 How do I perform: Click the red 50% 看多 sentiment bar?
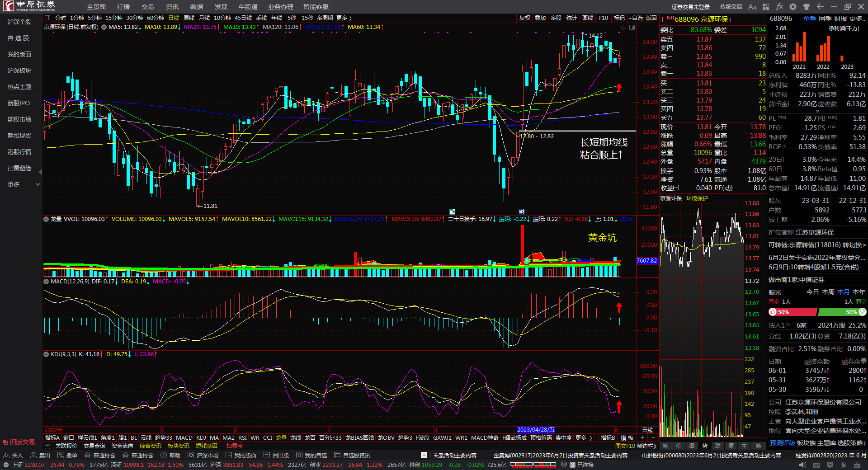pos(793,312)
